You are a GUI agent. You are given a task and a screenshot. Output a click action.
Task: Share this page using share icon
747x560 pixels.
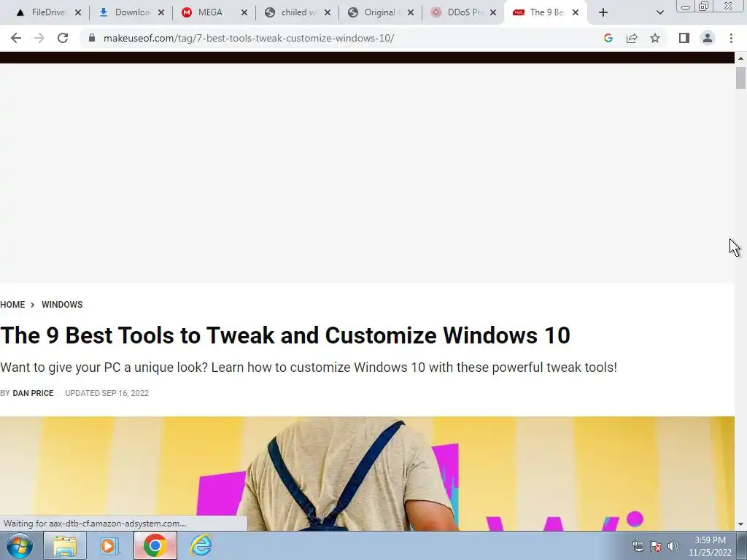click(632, 38)
